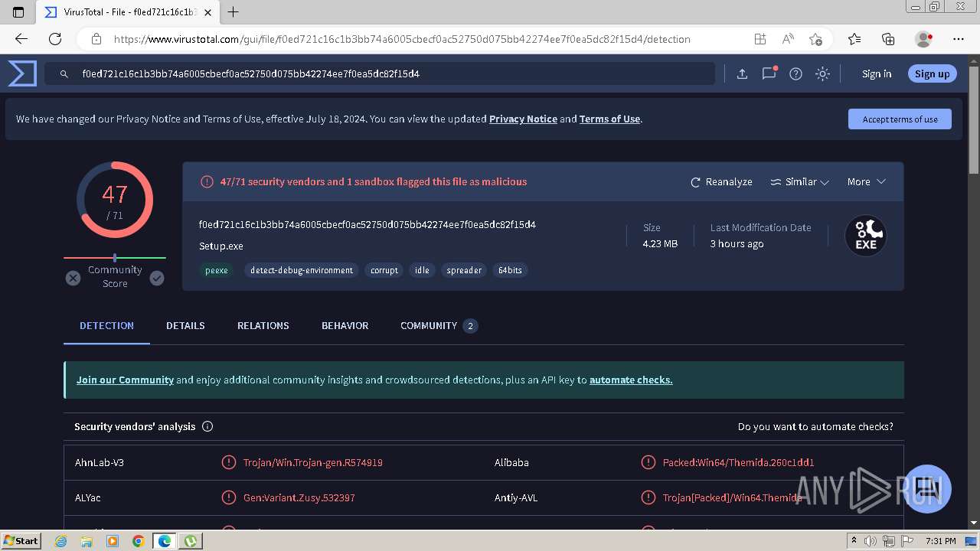Image resolution: width=980 pixels, height=551 pixels.
Task: Click the community score downvote X icon
Action: click(73, 278)
